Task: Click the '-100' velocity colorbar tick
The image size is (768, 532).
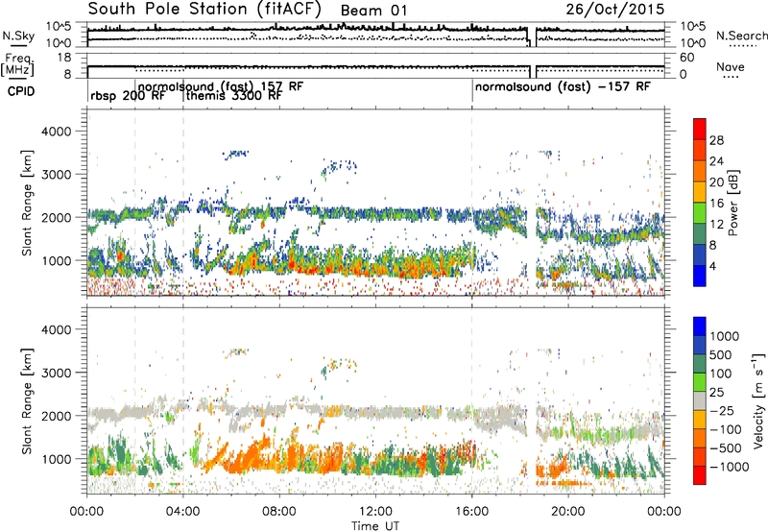Action: click(x=726, y=429)
